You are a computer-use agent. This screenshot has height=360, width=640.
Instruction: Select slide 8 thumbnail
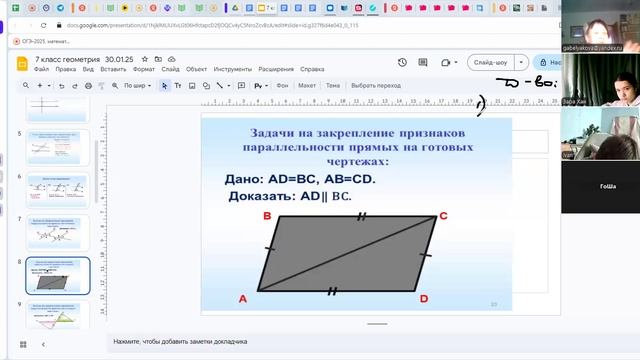58,276
